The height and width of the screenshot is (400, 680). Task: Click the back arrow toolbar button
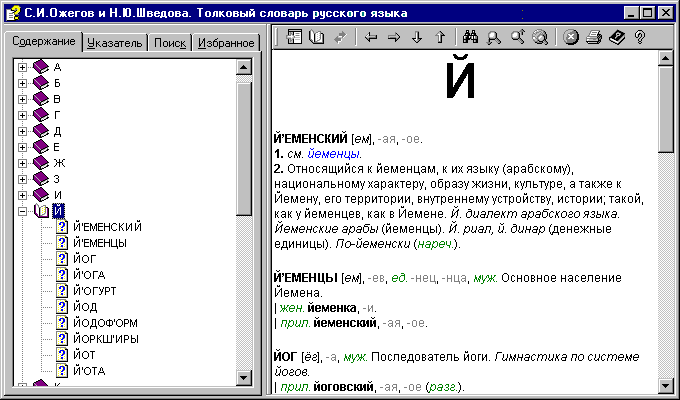(x=371, y=37)
